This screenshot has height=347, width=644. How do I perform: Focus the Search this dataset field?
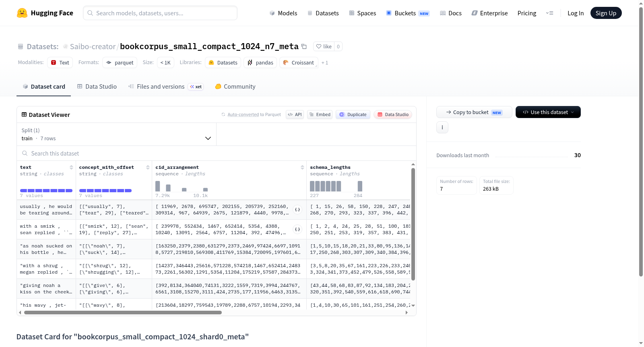[x=217, y=153]
